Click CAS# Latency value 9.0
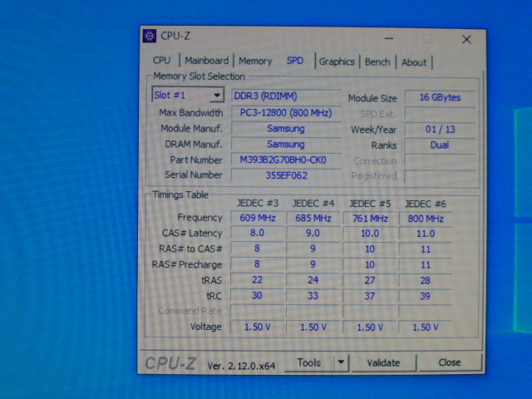Image resolution: width=532 pixels, height=399 pixels. click(x=313, y=233)
